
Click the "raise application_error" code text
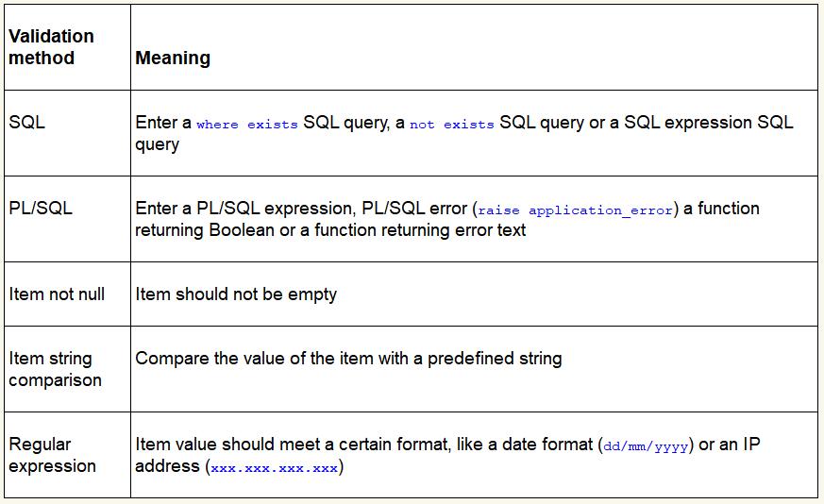click(x=577, y=210)
